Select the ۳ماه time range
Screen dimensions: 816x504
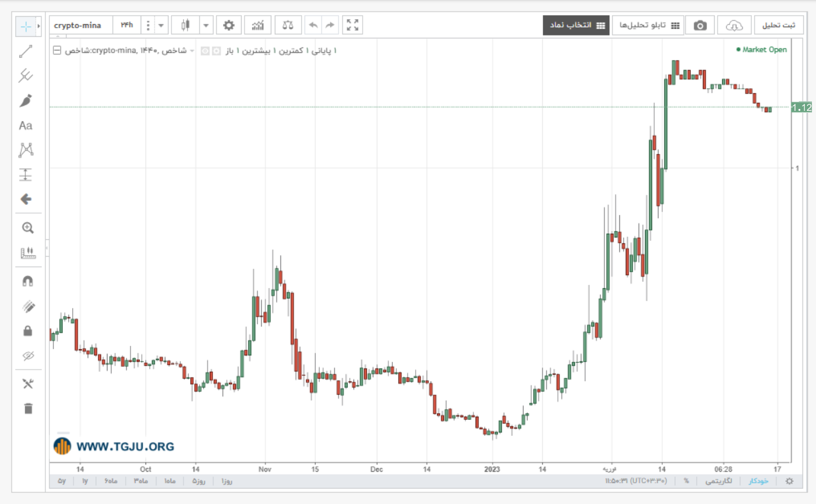(141, 481)
